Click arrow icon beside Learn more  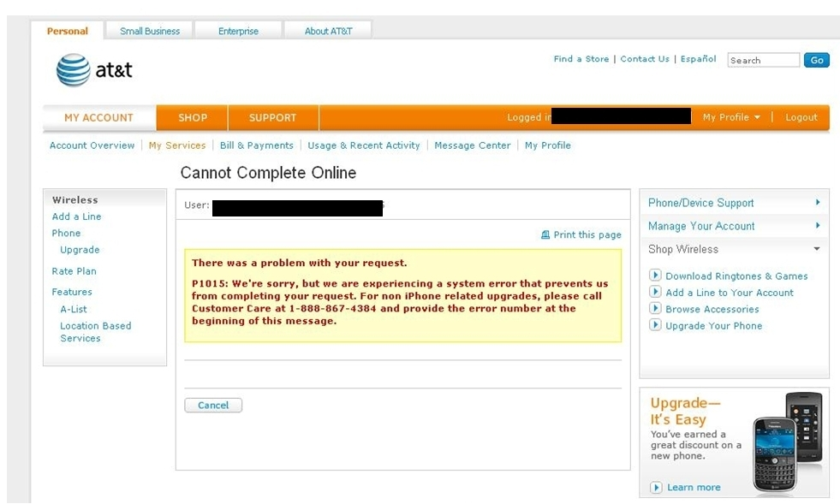point(656,488)
